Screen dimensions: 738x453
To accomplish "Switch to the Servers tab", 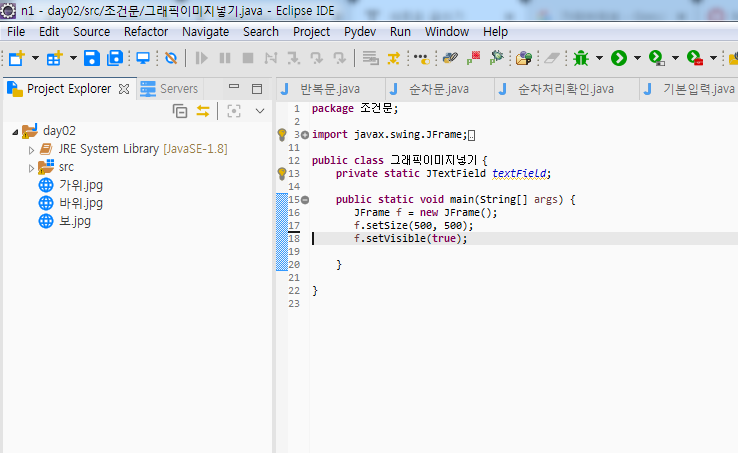I will coord(169,89).
